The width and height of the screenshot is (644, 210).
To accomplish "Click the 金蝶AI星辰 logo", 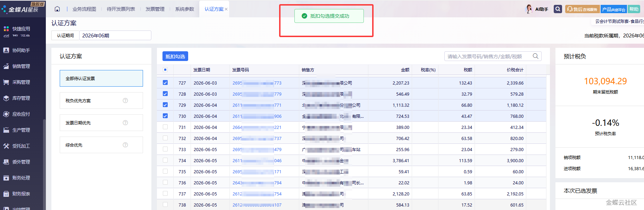I will point(23,9).
